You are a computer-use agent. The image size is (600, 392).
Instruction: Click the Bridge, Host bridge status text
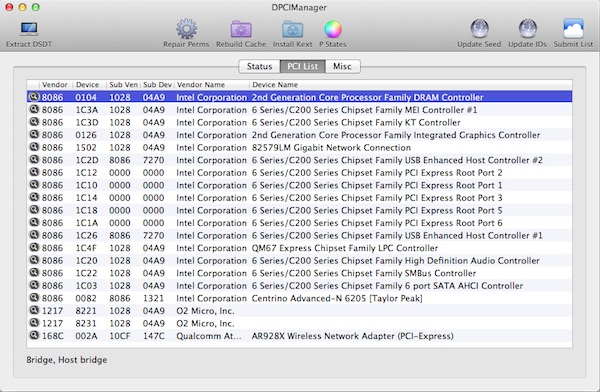67,360
